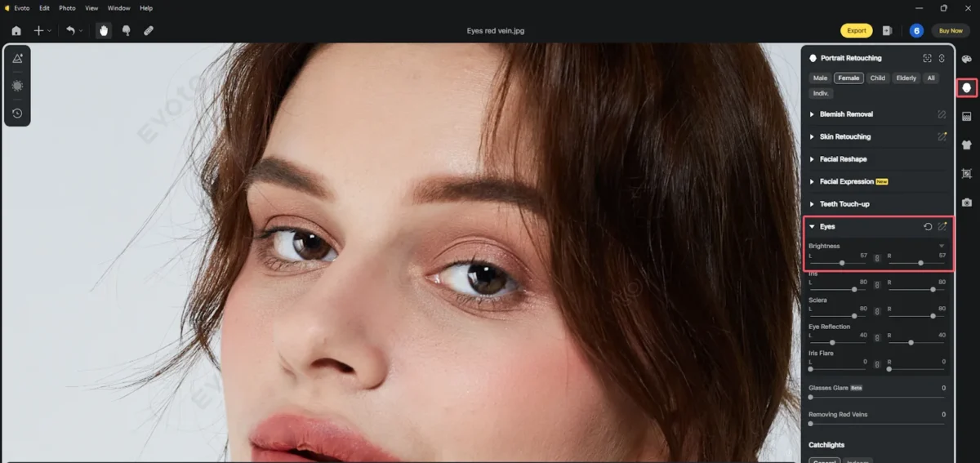This screenshot has width=980, height=463.
Task: Toggle the Brightness L/R link lock
Action: [x=877, y=258]
